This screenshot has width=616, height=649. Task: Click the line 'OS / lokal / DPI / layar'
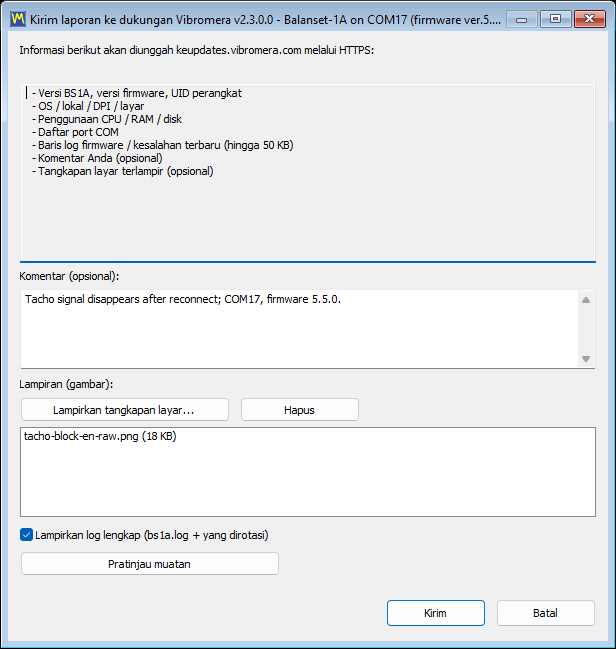[x=88, y=106]
